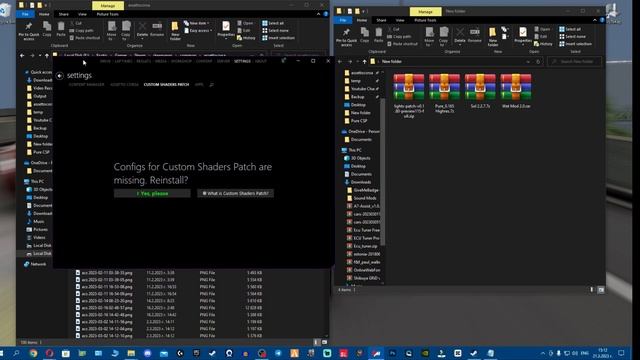Open the Properties icon in the assettocorsa window ribbon
Image resolution: width=640 pixels, height=360 pixels.
(226, 27)
